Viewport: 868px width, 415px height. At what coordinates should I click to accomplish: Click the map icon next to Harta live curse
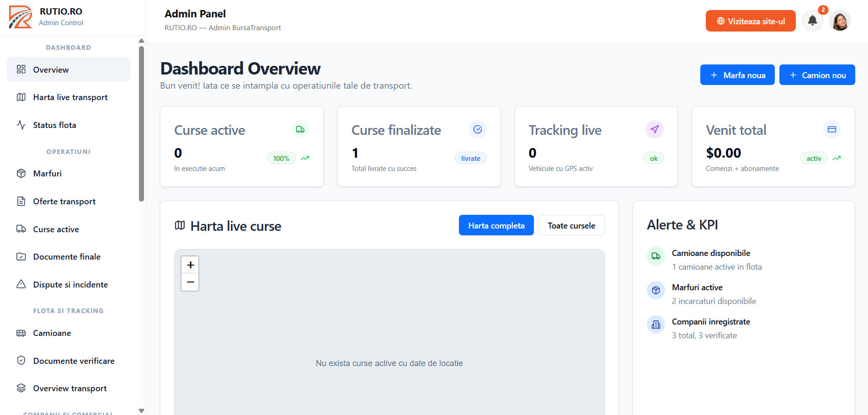click(x=180, y=225)
